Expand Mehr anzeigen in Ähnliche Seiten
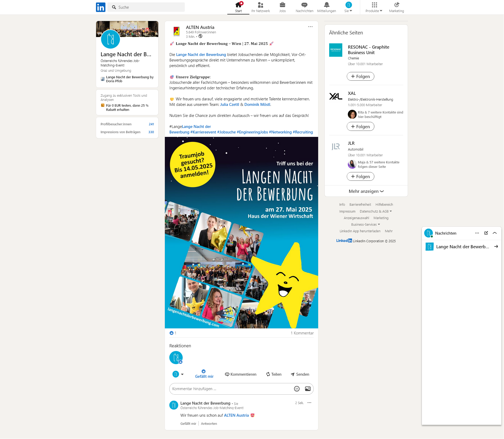 (366, 191)
